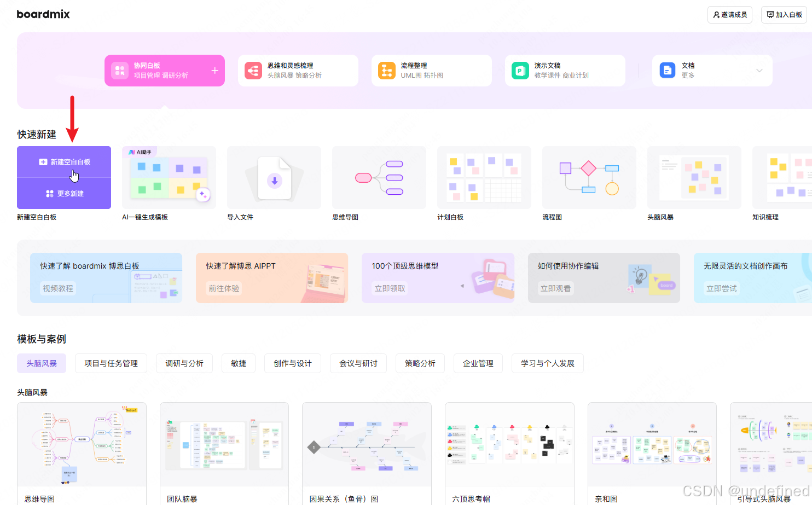Screen dimensions: 812x505
Task: Open the 知识梳理 quick-create thumbnail
Action: [782, 177]
